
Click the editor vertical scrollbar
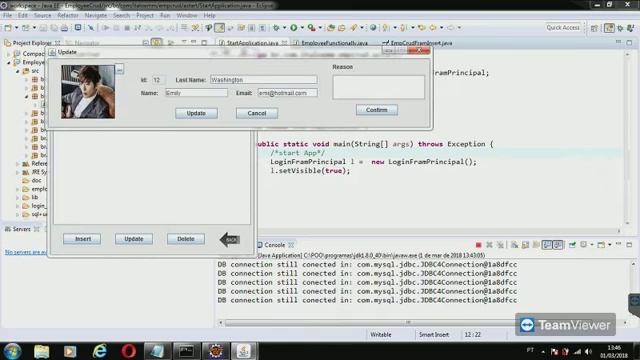(628, 139)
